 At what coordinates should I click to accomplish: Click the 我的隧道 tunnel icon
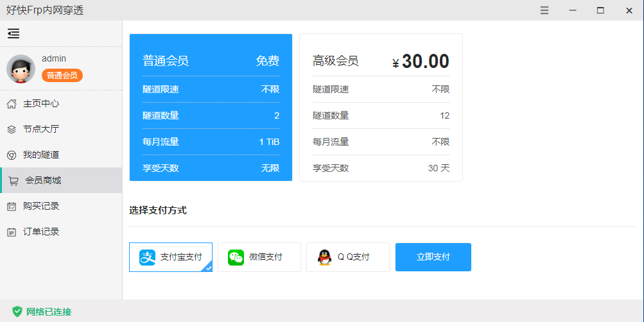[12, 155]
